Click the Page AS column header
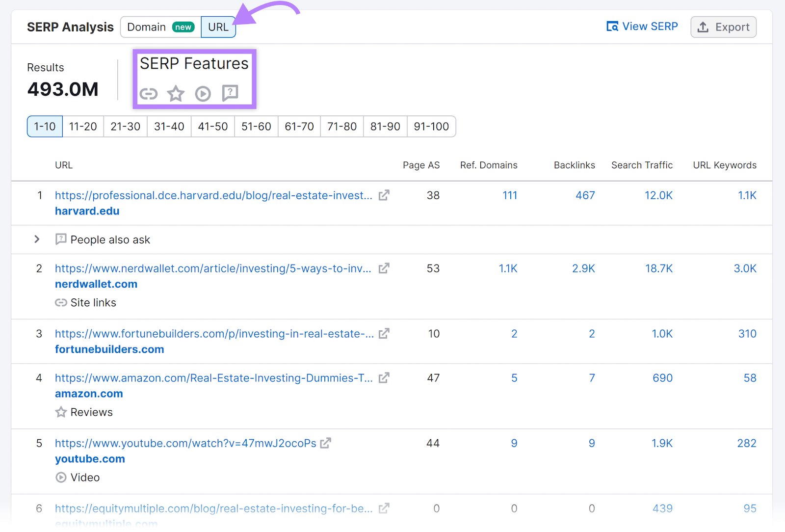The width and height of the screenshot is (785, 532). [421, 165]
